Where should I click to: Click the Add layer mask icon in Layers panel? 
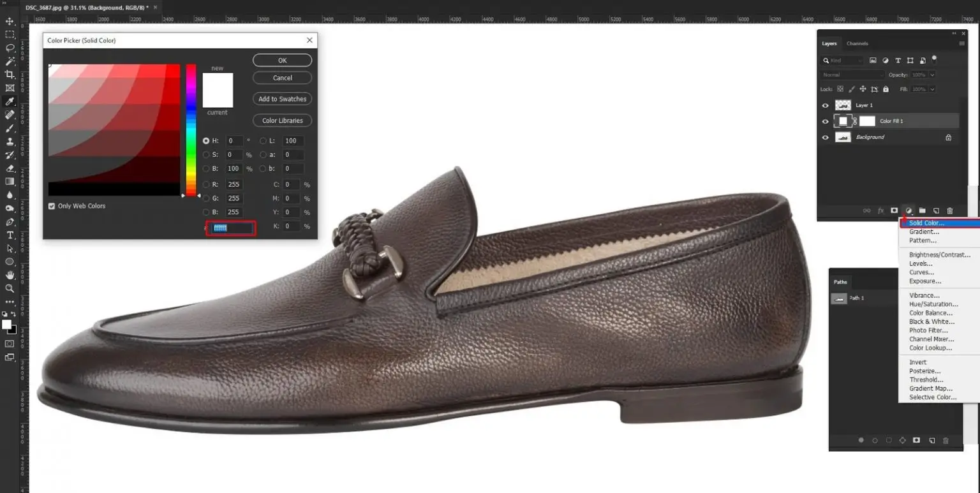click(895, 210)
